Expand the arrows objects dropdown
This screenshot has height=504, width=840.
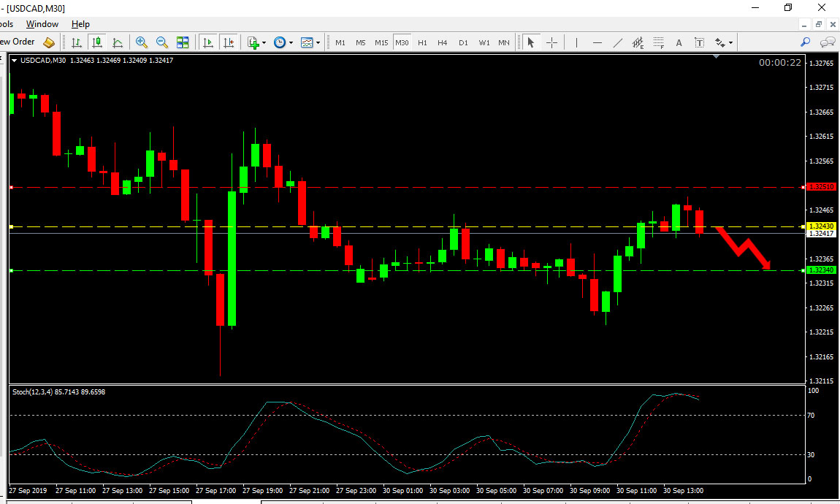730,42
